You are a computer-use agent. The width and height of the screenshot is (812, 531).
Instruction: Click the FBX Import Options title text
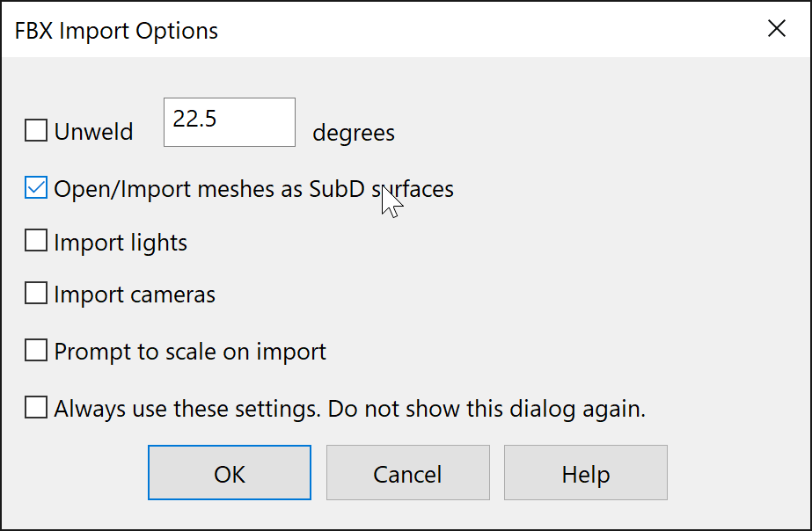(116, 31)
